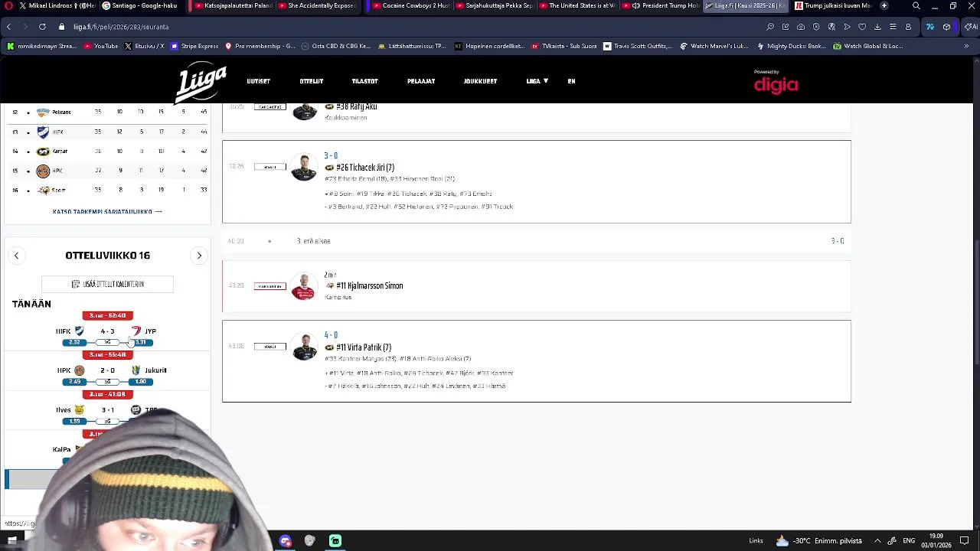Viewport: 980px width, 551px height.
Task: Open the Ilves 3 - 1 game
Action: (x=107, y=409)
